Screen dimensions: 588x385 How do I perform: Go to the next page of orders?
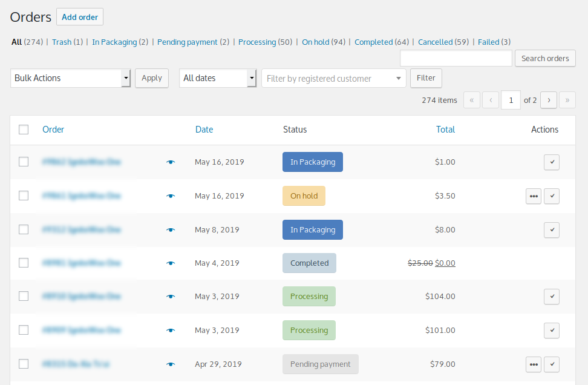(x=549, y=100)
